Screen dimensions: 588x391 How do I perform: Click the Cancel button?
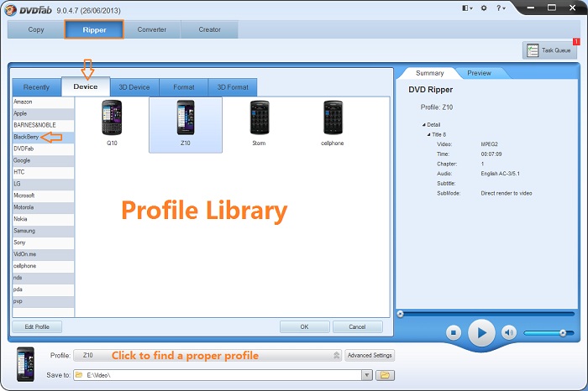tap(357, 326)
